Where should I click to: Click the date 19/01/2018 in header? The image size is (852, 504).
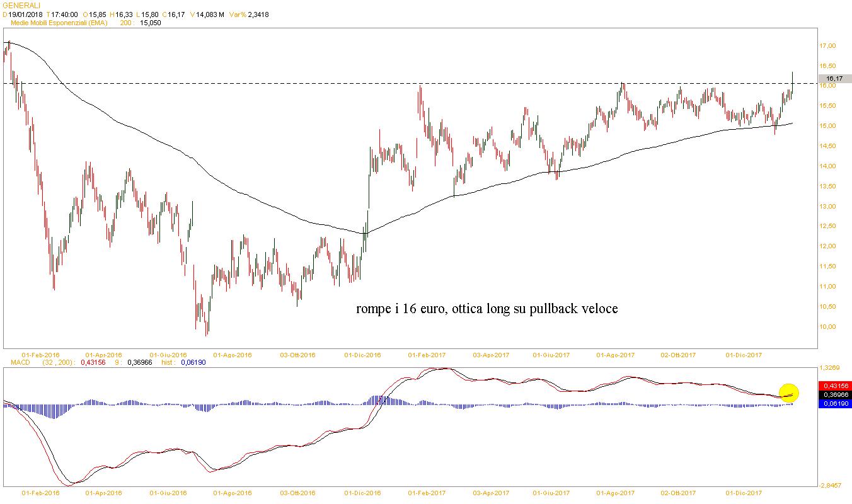[26, 14]
